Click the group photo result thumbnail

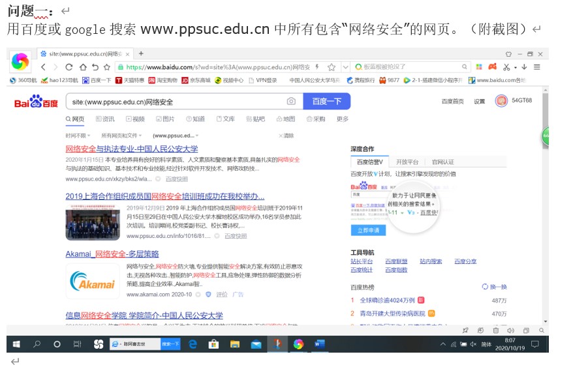pyautogui.click(x=93, y=223)
